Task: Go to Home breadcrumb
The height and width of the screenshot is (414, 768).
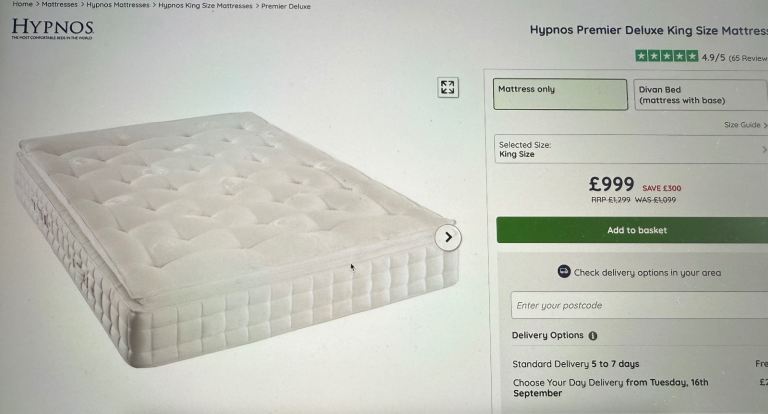Action: click(22, 4)
